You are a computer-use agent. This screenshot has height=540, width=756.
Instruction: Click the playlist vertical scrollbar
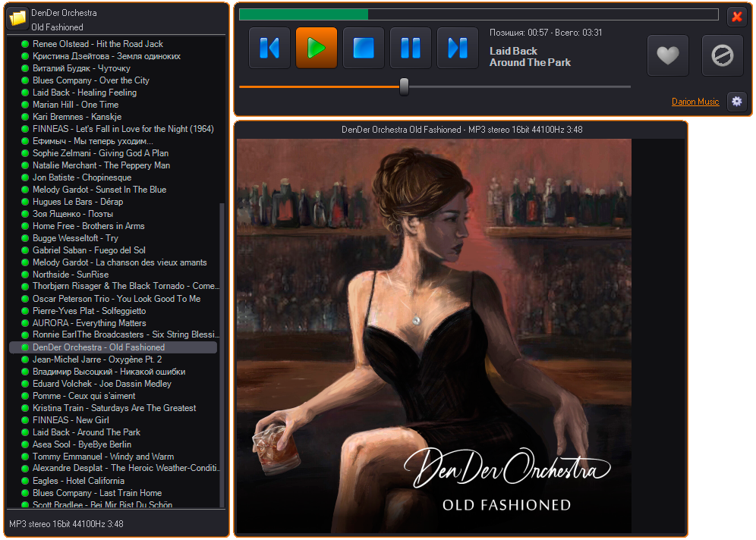222,354
